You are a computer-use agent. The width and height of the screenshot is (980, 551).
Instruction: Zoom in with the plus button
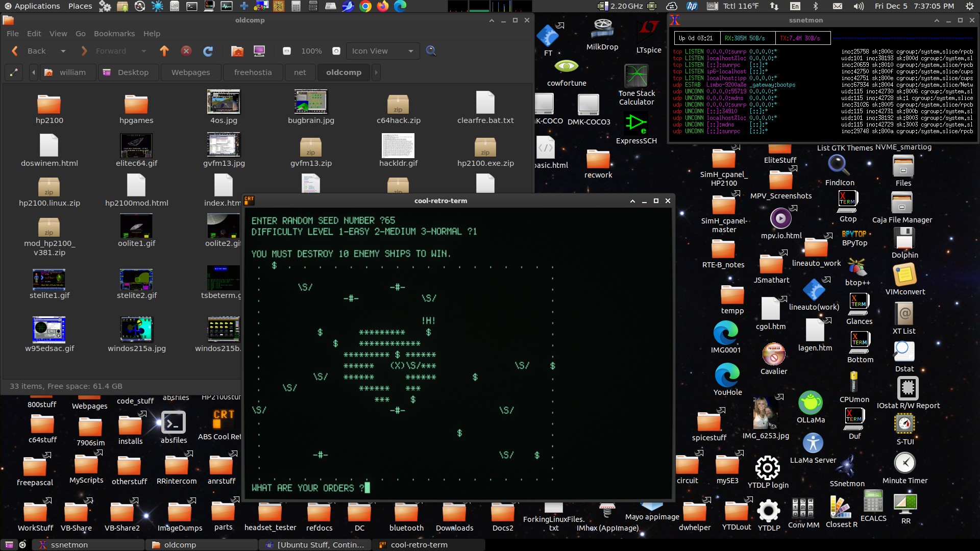point(336,51)
